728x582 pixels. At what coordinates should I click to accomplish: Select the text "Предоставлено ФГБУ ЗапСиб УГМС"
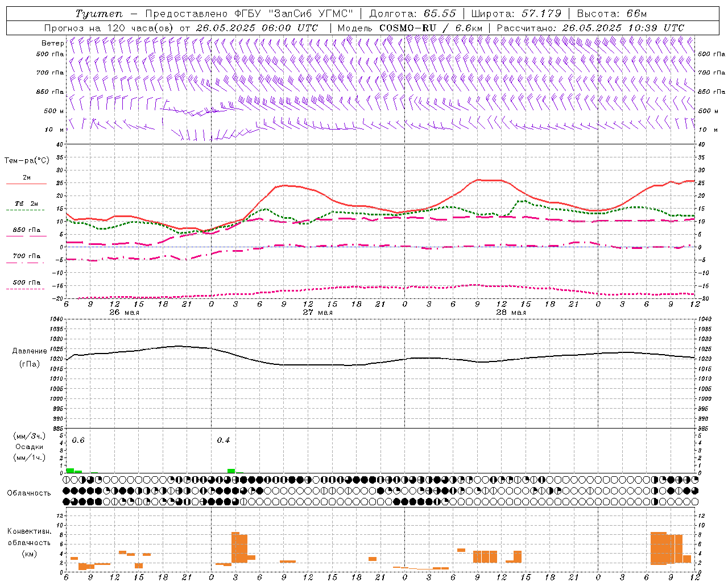click(249, 14)
